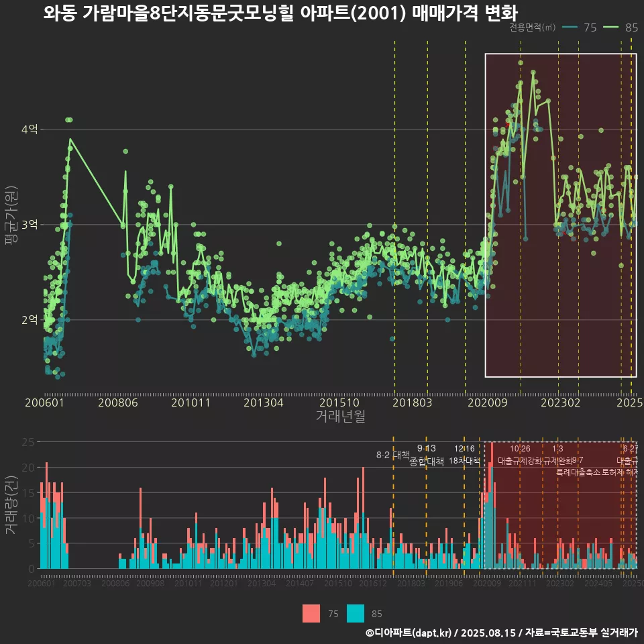
Task: Click the 평균가(원) axis title
Action: pos(11,215)
